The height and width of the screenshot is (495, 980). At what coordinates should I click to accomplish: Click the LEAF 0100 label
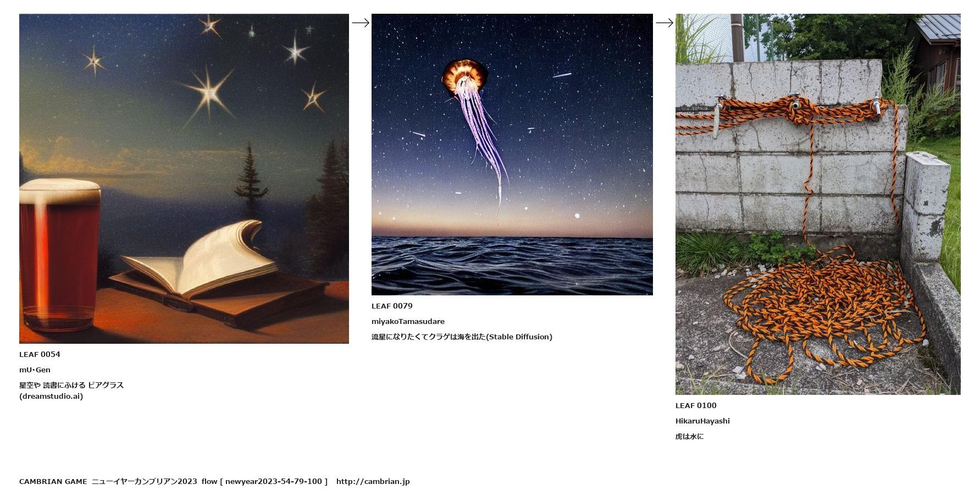click(x=696, y=405)
